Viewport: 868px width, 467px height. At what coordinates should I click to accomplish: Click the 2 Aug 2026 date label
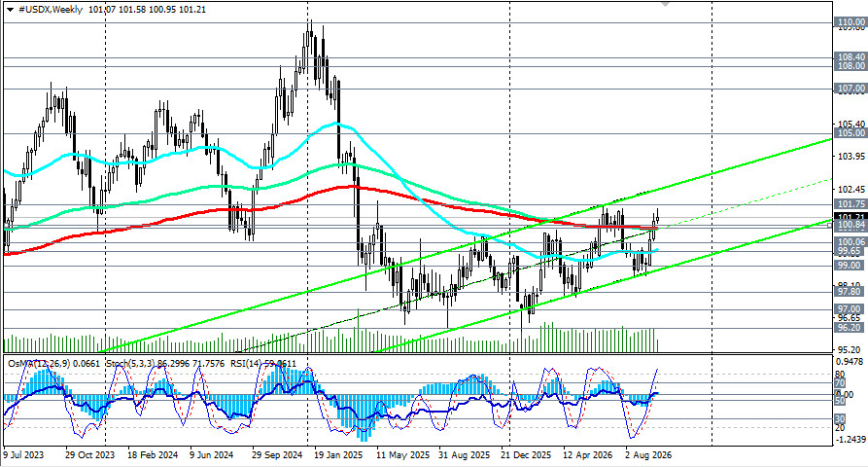(648, 454)
